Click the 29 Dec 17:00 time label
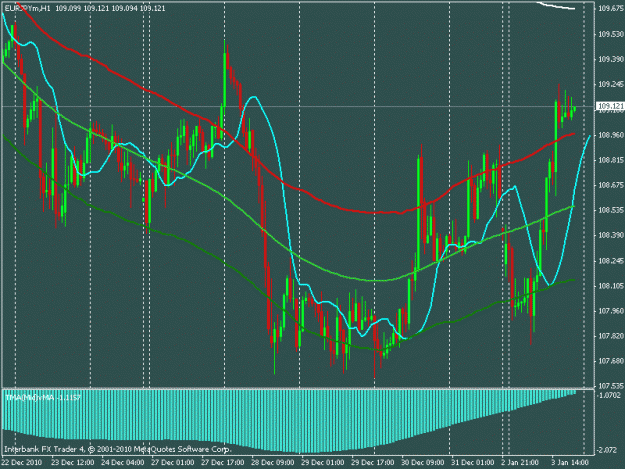The image size is (625, 469). [x=373, y=463]
